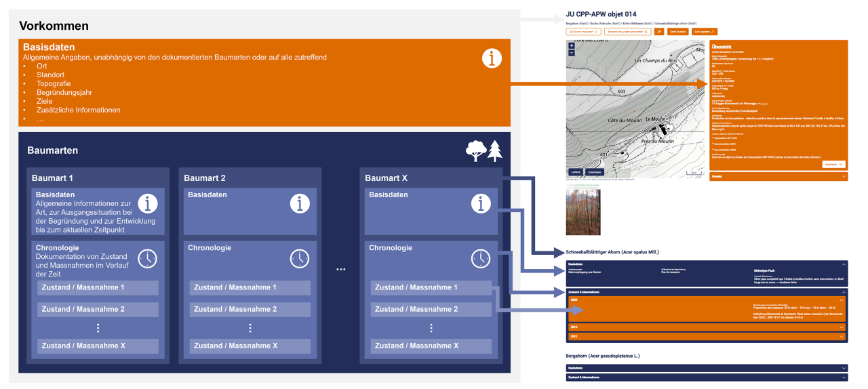Mark object as favorite with Als Favorit markieren

[583, 31]
